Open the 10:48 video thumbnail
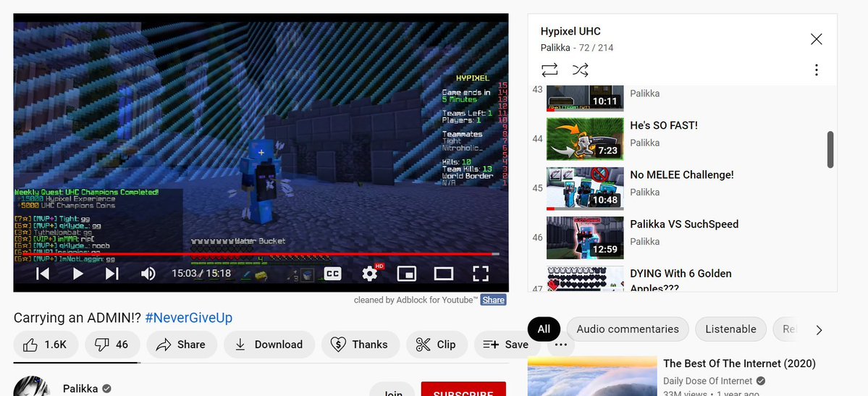Image resolution: width=868 pixels, height=396 pixels. [x=584, y=188]
